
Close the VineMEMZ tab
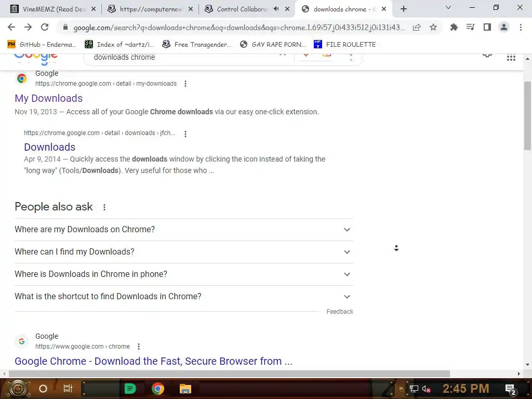(94, 9)
